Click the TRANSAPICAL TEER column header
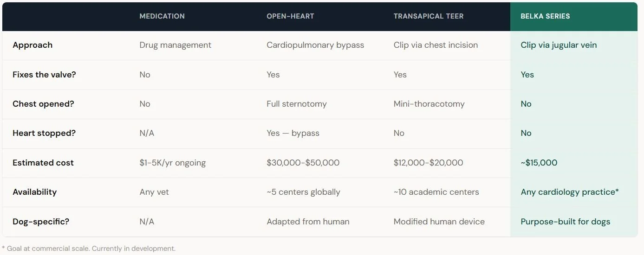This screenshot has width=644, height=255. 429,16
